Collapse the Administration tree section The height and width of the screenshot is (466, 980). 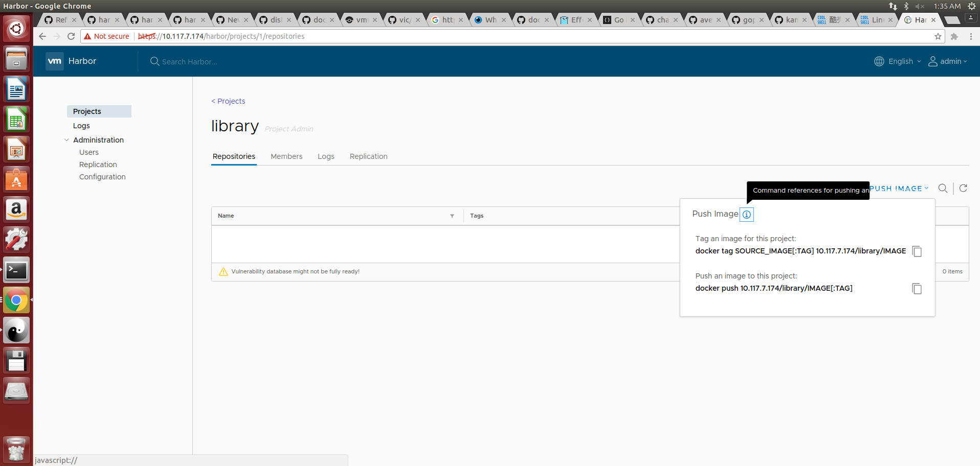point(66,140)
